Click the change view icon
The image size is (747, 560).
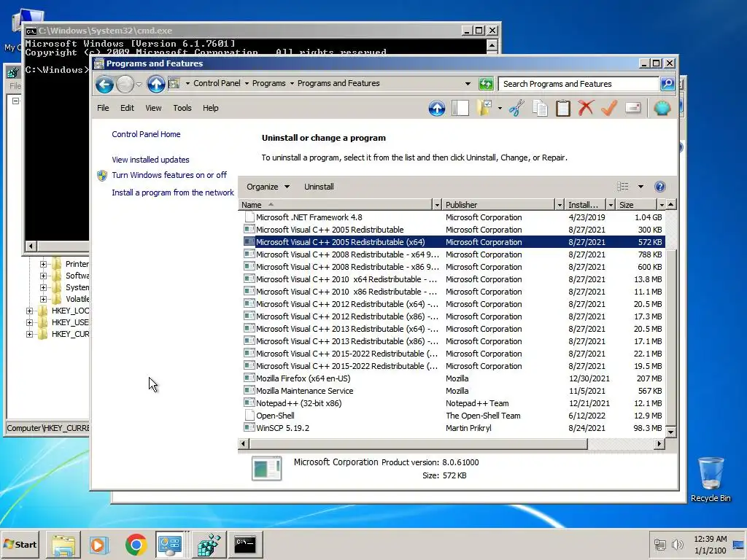[623, 187]
